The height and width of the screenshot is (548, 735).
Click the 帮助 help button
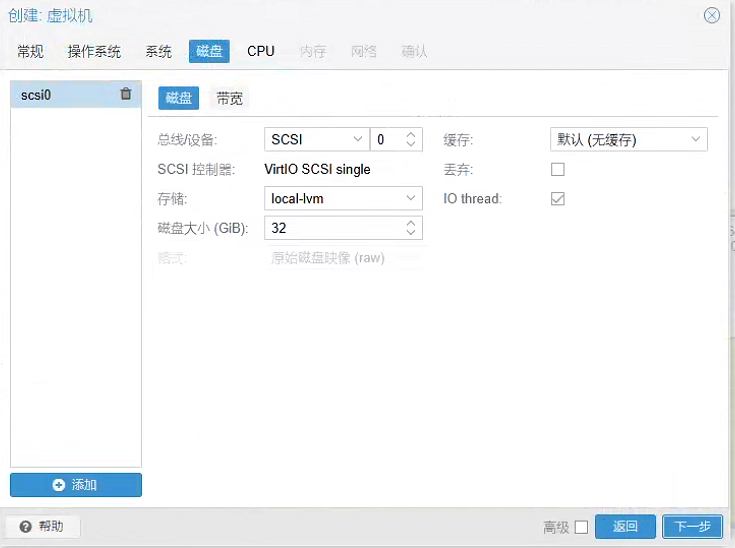(42, 526)
